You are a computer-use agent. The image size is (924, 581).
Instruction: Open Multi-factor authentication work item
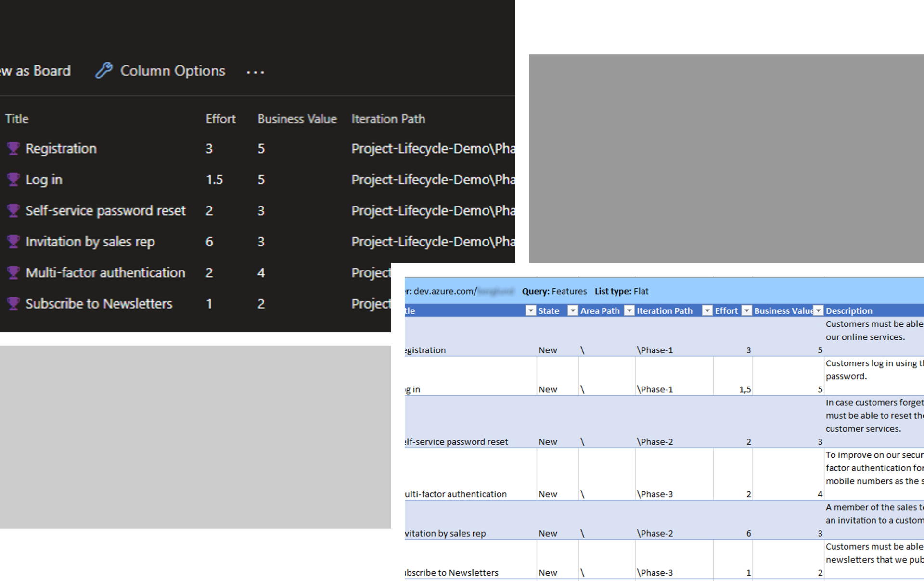click(105, 272)
